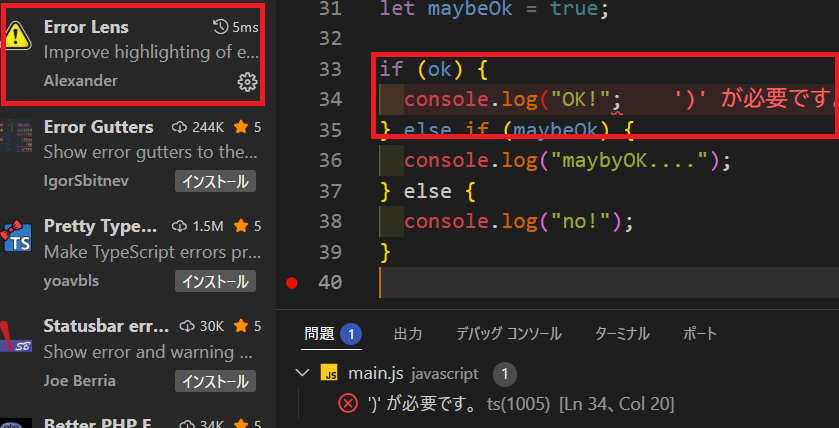This screenshot has width=839, height=428.
Task: Open the デバッグ コンソール tab
Action: click(508, 334)
